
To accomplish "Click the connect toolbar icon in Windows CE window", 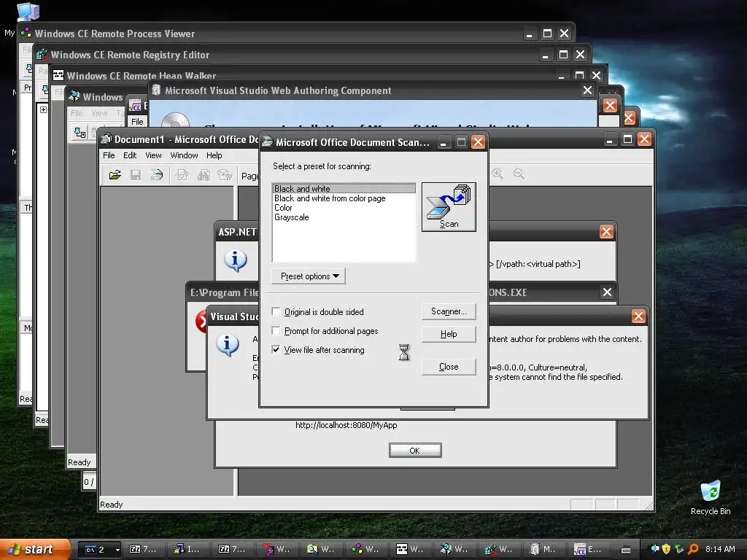I will click(x=80, y=133).
